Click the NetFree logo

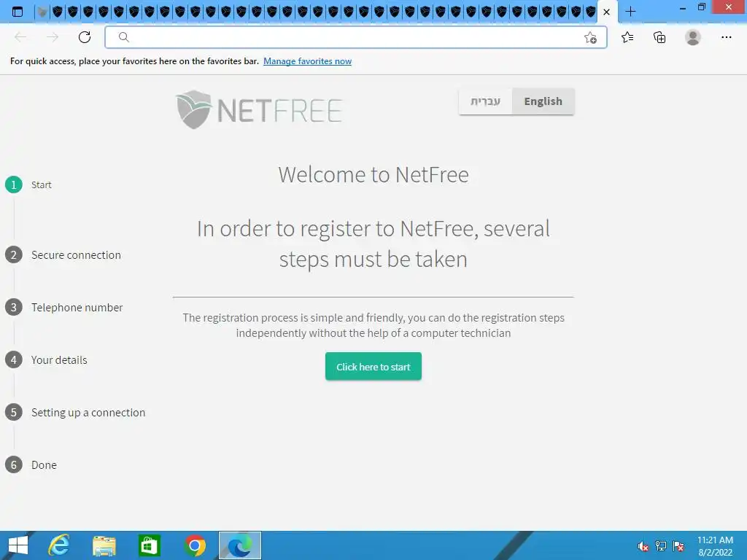coord(259,109)
